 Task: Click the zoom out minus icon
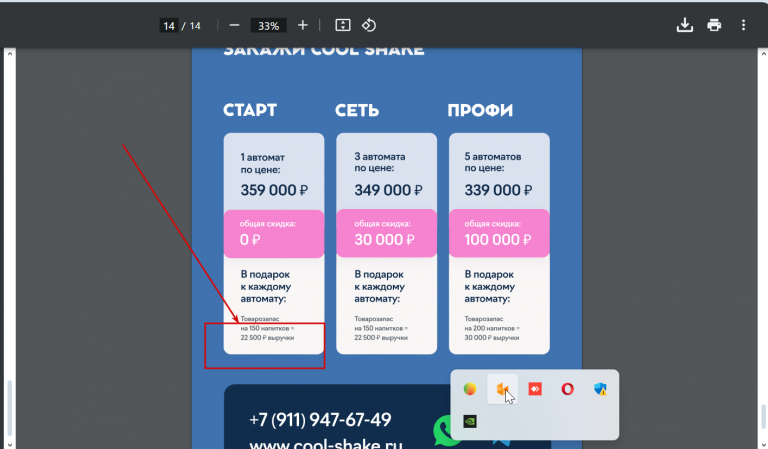(x=234, y=25)
